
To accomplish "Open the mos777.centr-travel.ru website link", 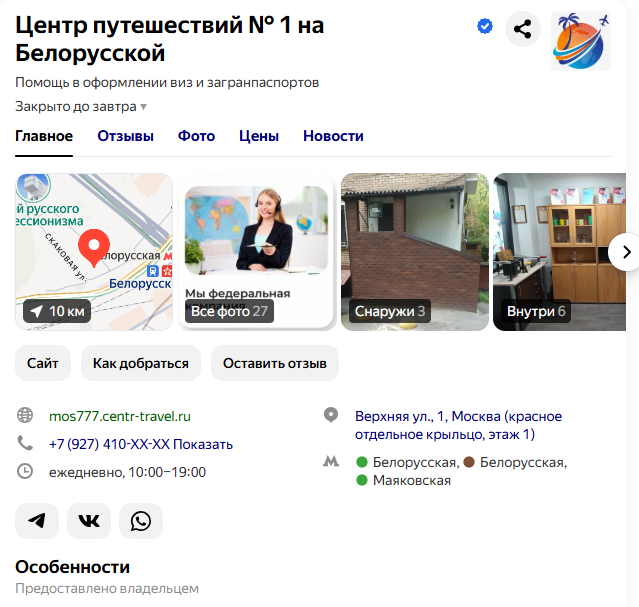I will click(120, 416).
